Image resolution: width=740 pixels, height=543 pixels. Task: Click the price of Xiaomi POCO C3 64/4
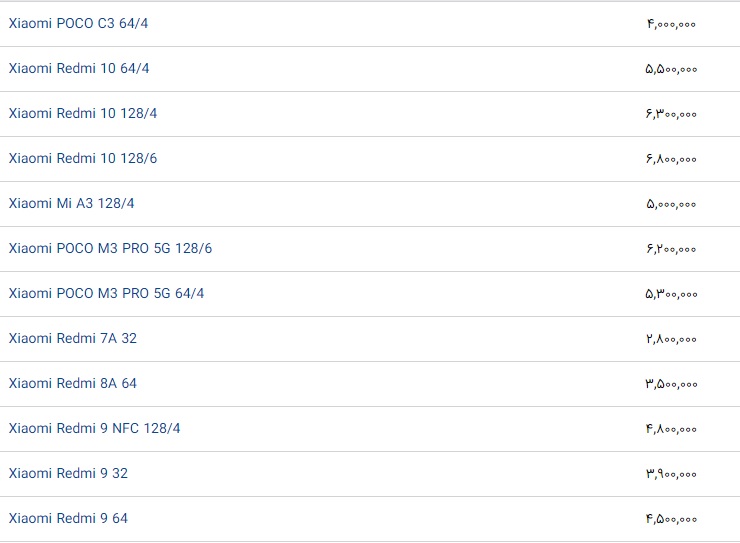point(671,23)
